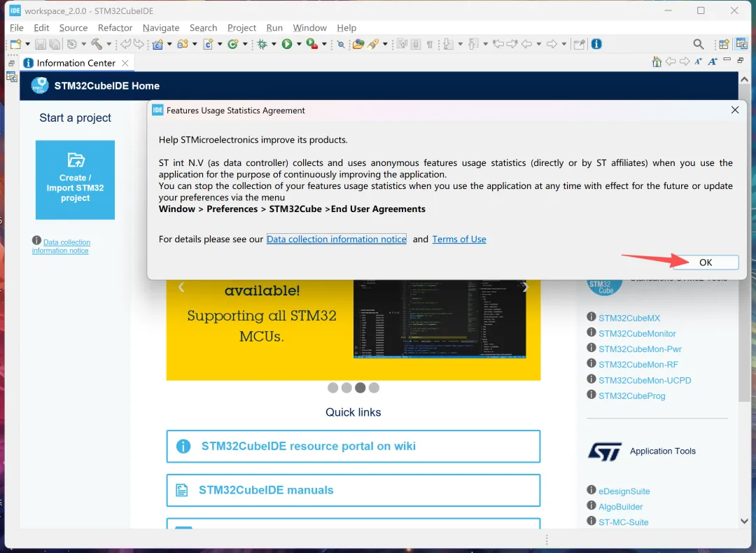Click the Open Perspective icon
Viewport: 756px width, 553px height.
tap(724, 44)
